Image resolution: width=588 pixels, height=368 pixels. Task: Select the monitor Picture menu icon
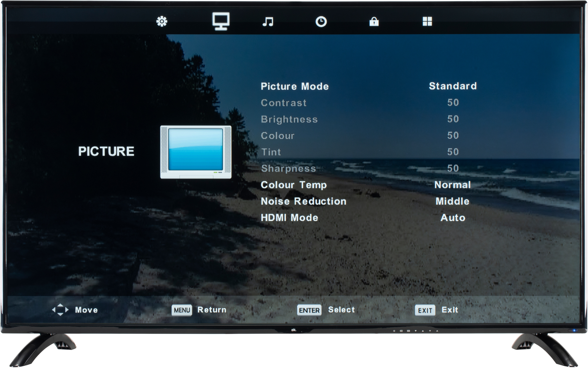tap(221, 21)
